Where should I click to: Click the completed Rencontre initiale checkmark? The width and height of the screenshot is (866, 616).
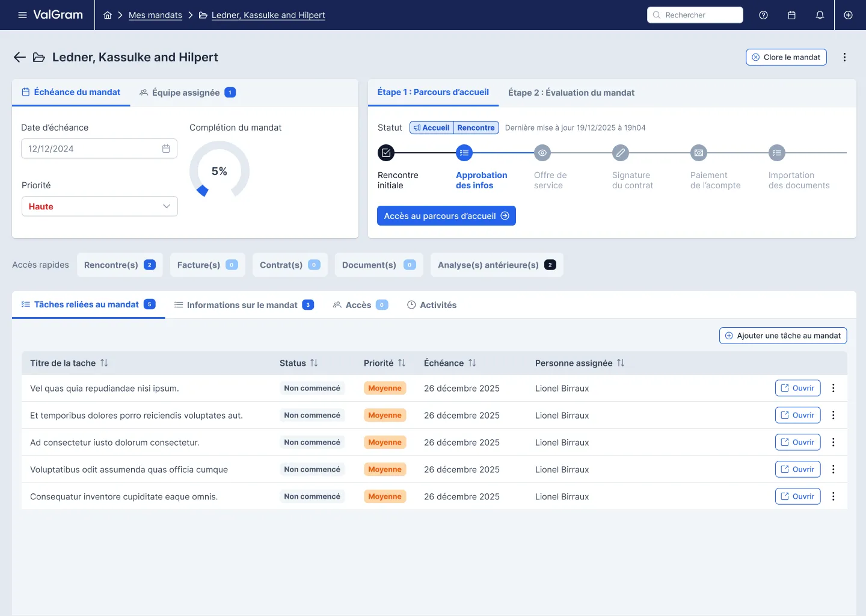coord(385,153)
